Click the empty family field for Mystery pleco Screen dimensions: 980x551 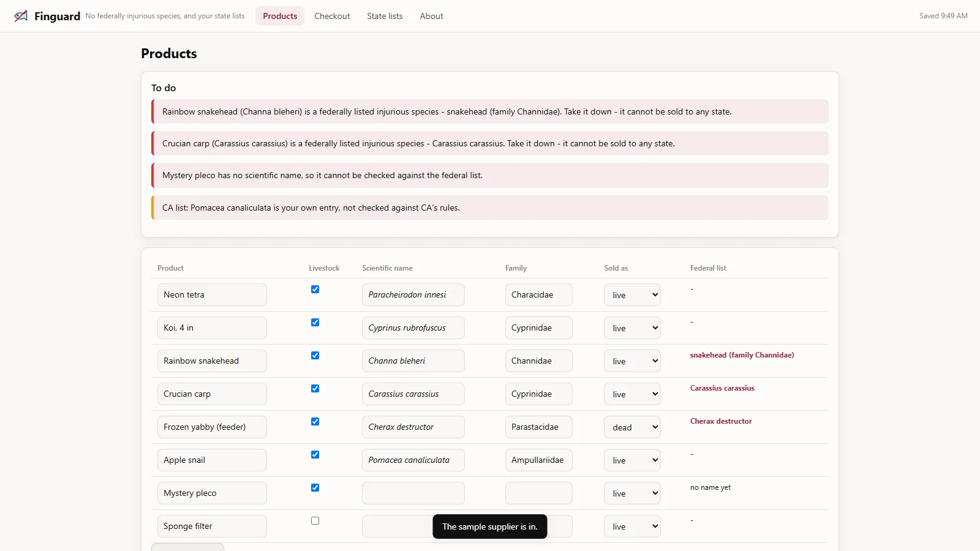click(x=539, y=493)
